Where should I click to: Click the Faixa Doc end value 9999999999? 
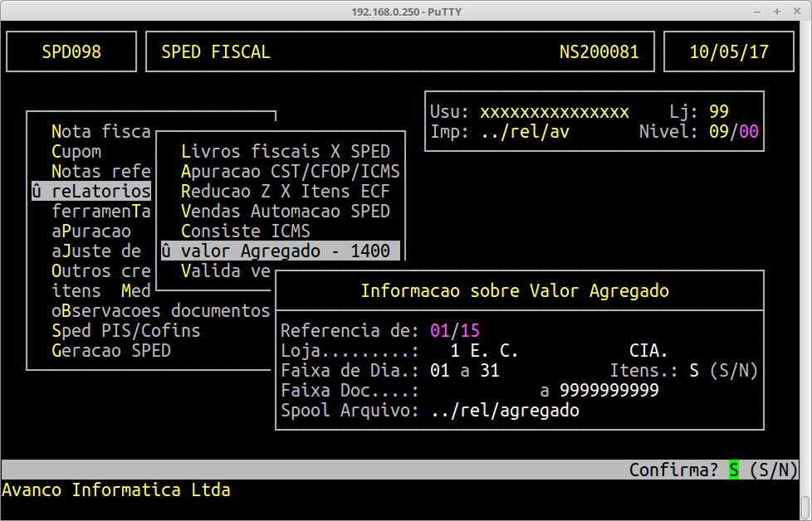[x=609, y=391]
